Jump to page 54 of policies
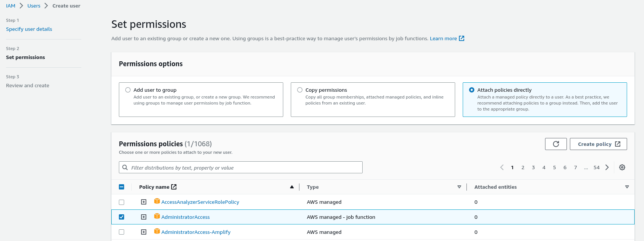This screenshot has height=241, width=644. (x=597, y=167)
